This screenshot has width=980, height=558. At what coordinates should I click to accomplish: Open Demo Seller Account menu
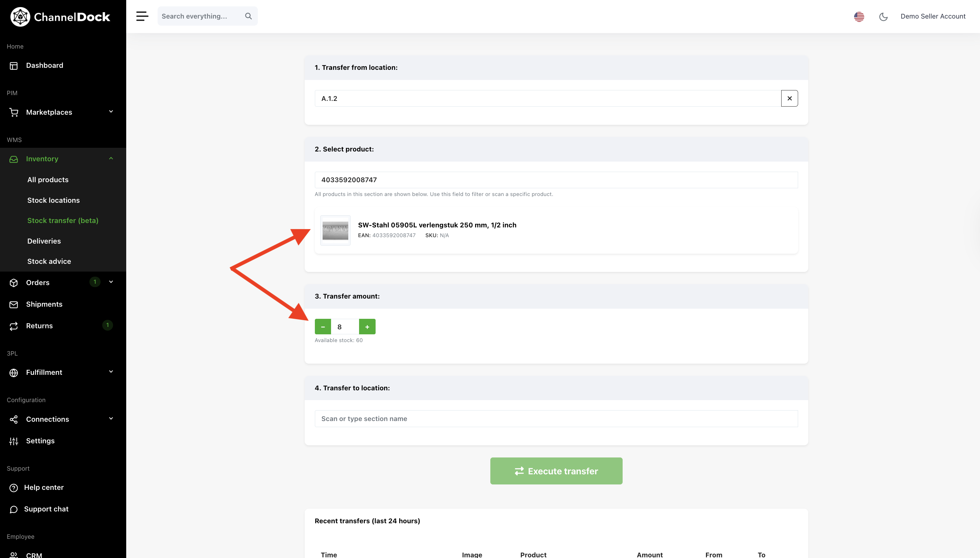[933, 17]
